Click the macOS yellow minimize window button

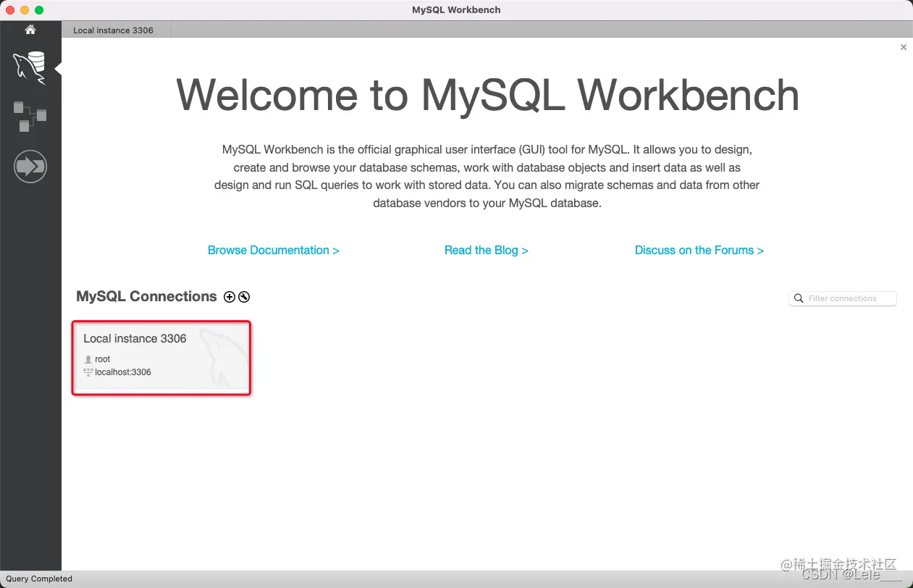[25, 10]
